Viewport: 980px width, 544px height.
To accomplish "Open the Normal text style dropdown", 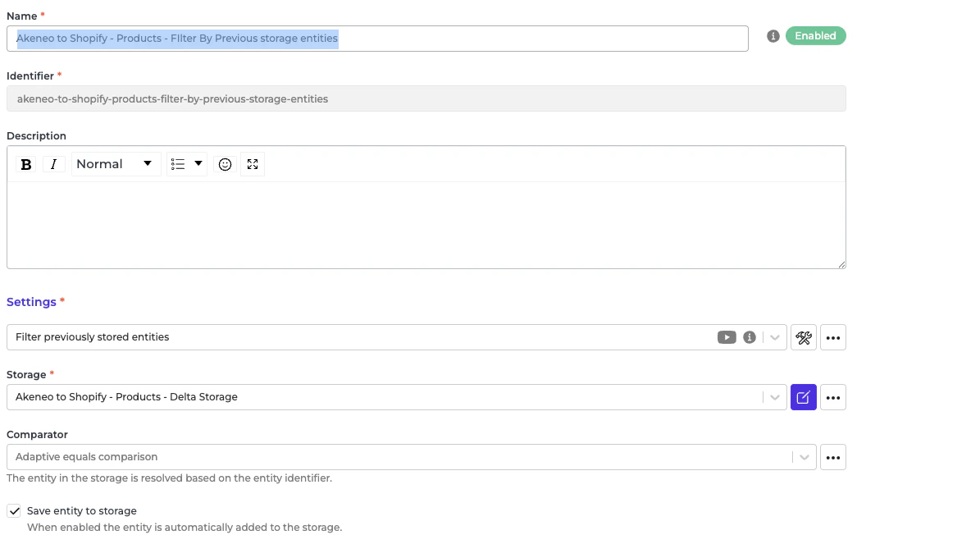I will pos(116,164).
